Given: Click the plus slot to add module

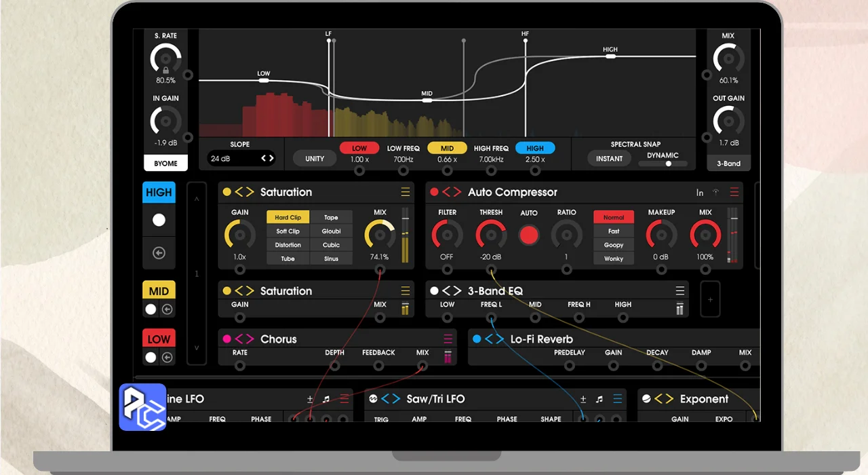Looking at the screenshot, I should click(x=711, y=299).
